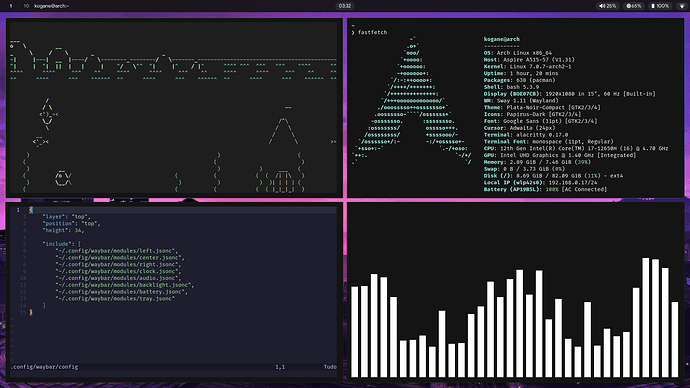690x388 pixels.
Task: Place cursor on modules/audio.jsonc path
Action: [118, 278]
